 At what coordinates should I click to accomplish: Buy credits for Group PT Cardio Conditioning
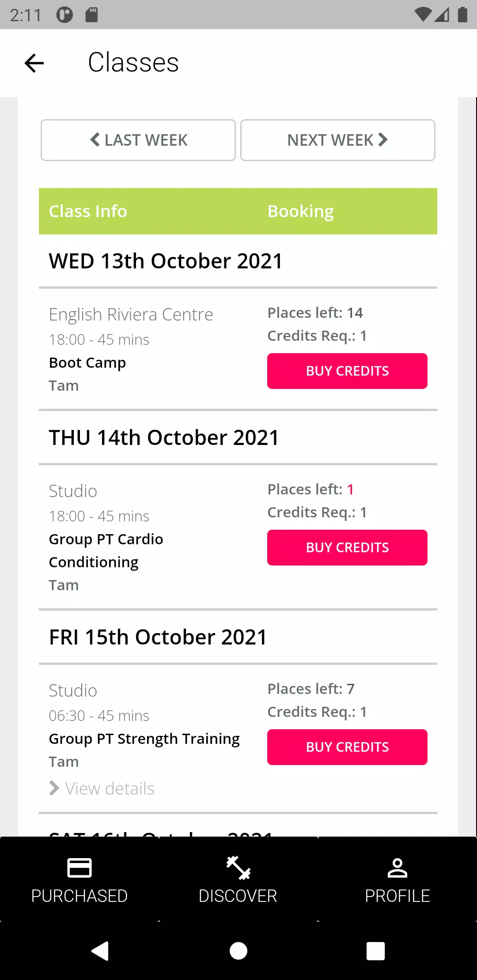pos(347,547)
